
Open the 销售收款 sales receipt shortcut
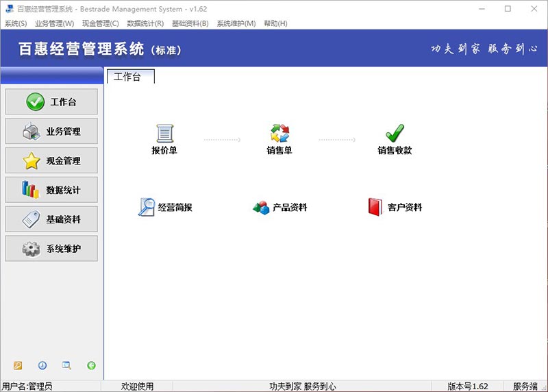click(x=395, y=140)
